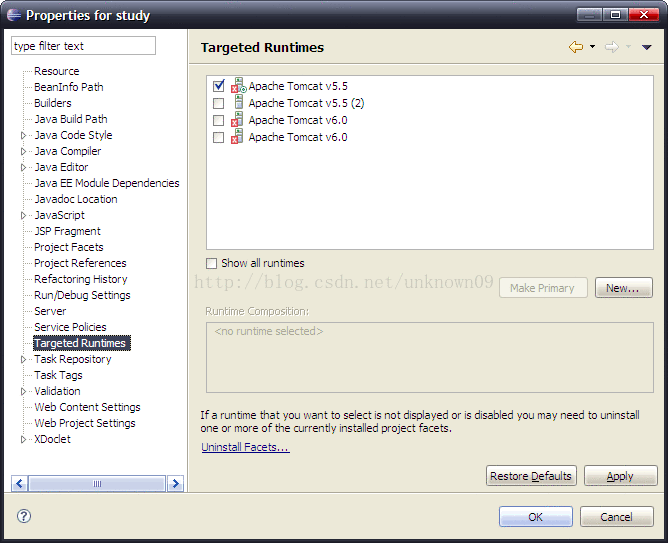Click the back navigation arrow icon
668x543 pixels.
[576, 47]
